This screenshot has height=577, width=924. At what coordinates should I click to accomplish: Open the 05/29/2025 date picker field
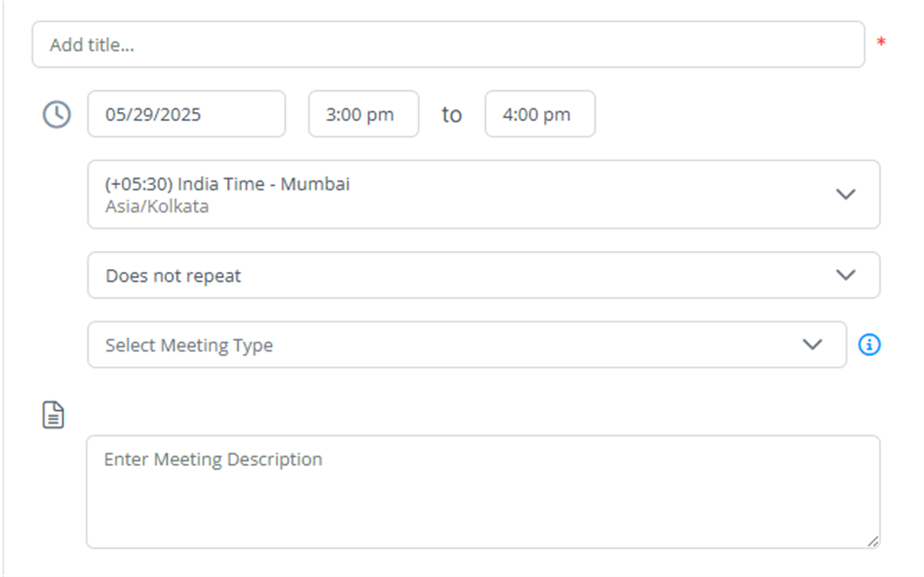(x=186, y=115)
